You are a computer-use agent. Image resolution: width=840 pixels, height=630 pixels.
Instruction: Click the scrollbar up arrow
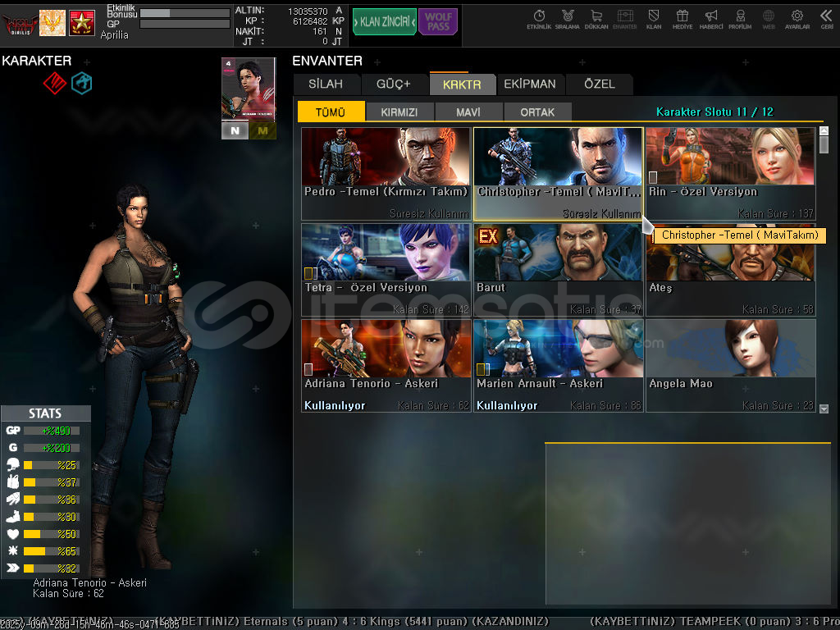click(824, 130)
